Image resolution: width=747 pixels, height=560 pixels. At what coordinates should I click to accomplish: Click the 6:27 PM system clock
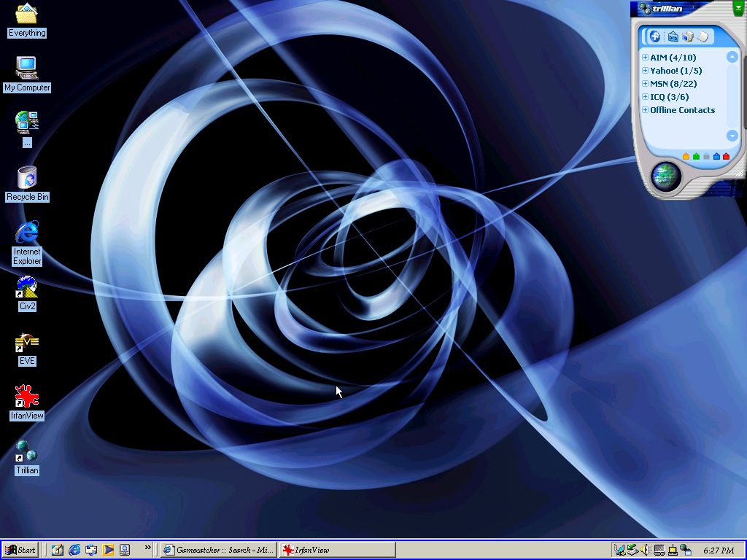(719, 551)
